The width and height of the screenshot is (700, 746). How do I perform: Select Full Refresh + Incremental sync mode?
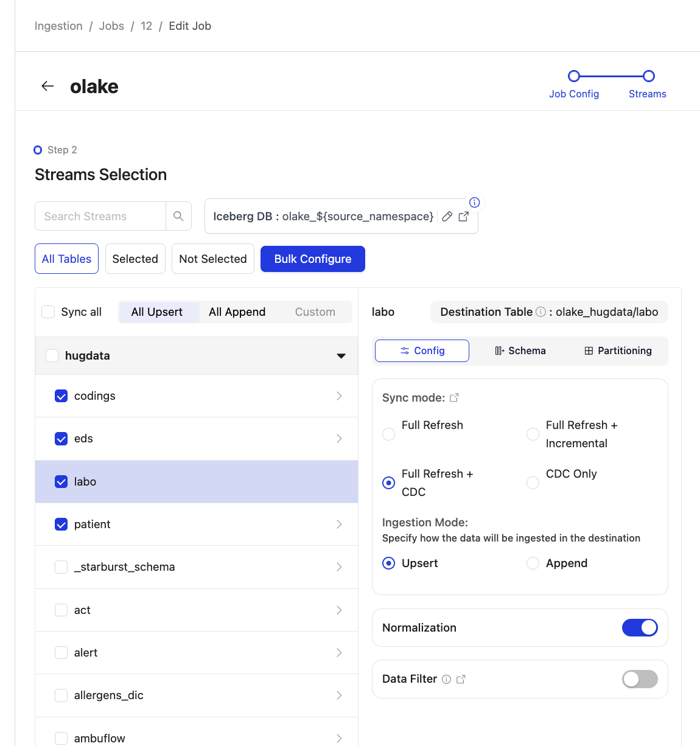click(x=533, y=434)
